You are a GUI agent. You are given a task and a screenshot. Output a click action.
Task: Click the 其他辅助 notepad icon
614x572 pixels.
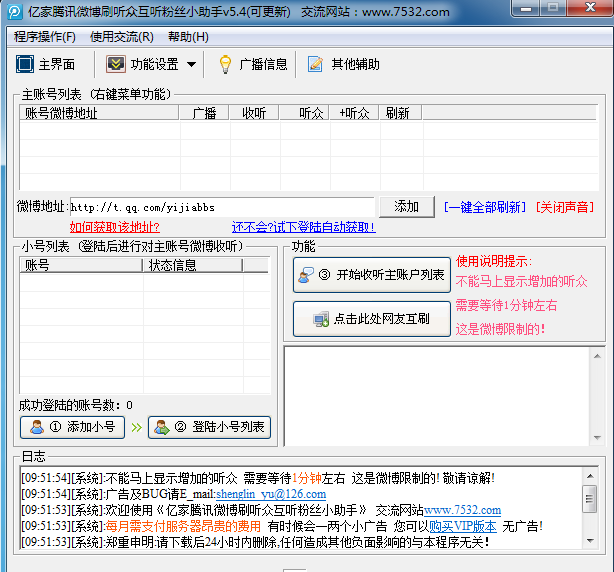pyautogui.click(x=315, y=64)
